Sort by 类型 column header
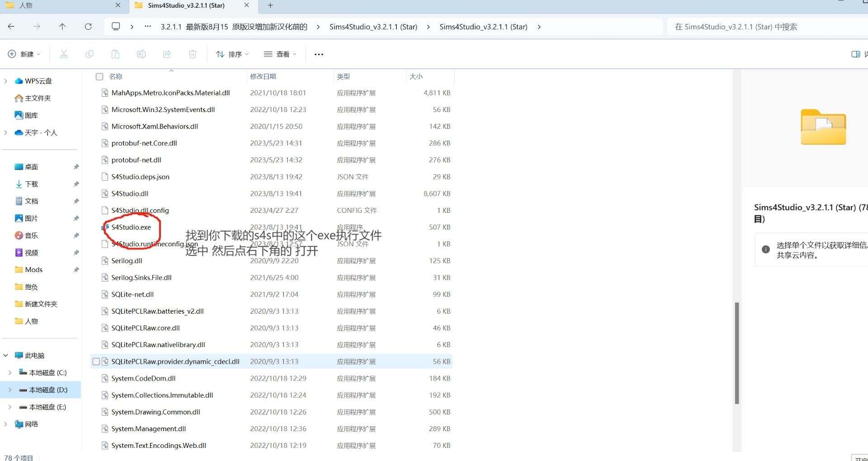 point(344,76)
